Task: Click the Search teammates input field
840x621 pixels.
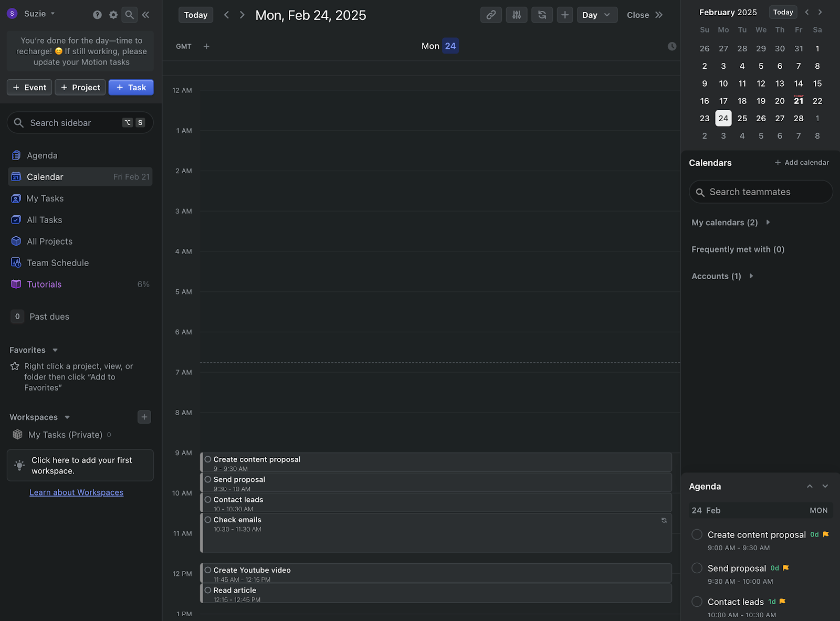Action: pos(760,192)
